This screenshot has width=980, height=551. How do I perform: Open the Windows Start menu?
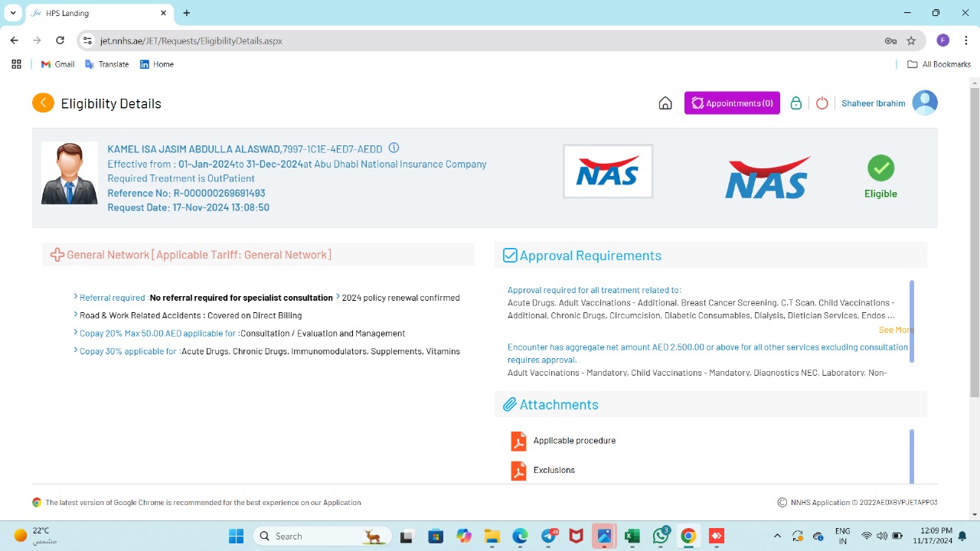(236, 536)
